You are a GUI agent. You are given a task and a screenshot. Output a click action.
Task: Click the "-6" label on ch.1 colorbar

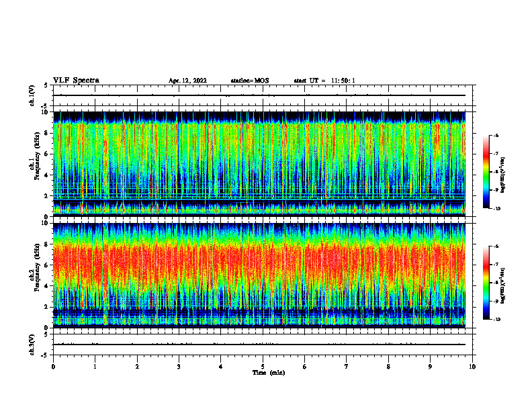click(x=496, y=135)
